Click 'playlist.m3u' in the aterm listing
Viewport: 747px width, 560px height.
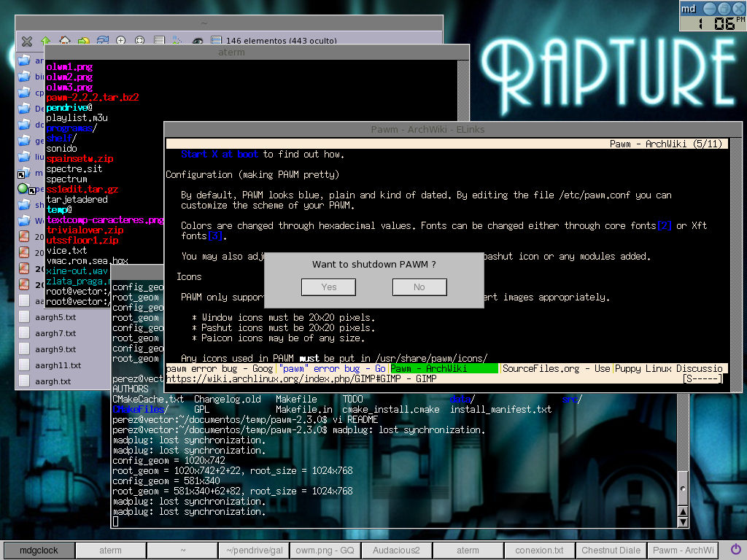pos(77,117)
